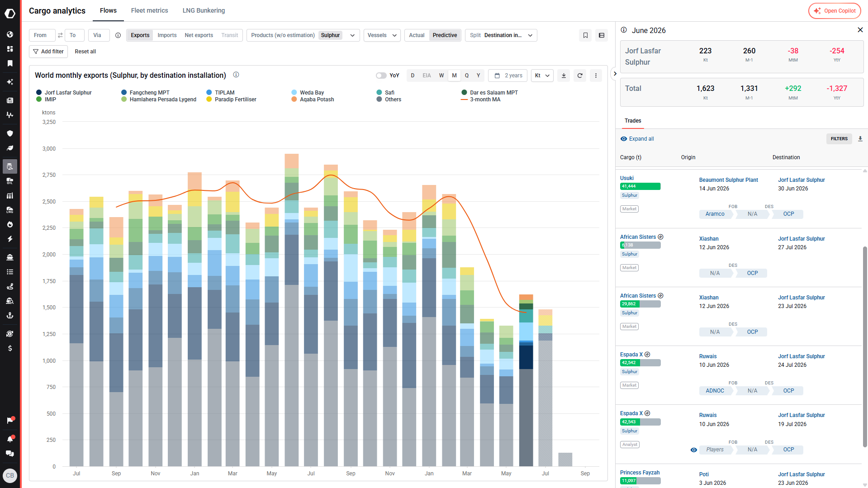Image resolution: width=868 pixels, height=488 pixels.
Task: Switch to Actual mode
Action: click(x=417, y=35)
